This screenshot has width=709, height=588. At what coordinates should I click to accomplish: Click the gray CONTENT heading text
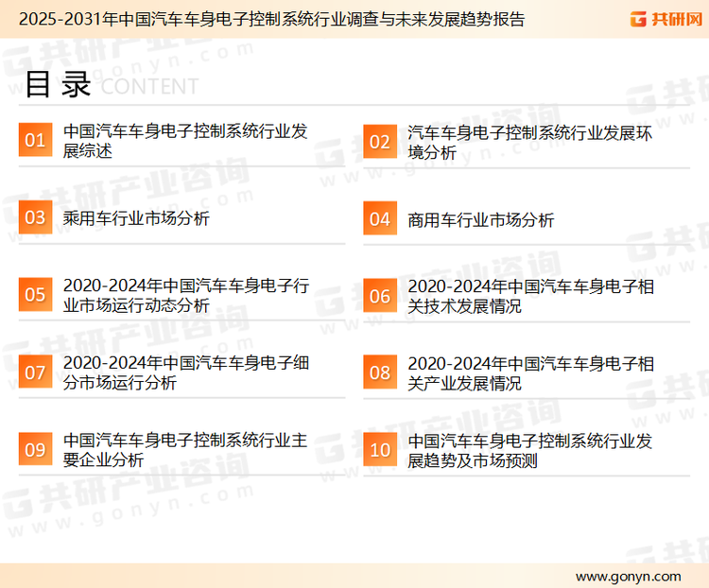(149, 86)
